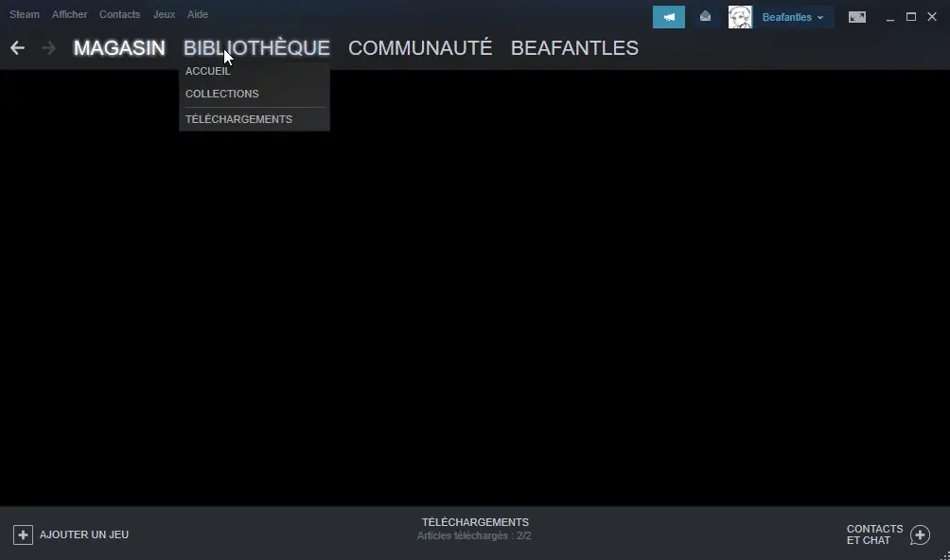Open TÉLÉCHARGEMENTS status at the bottom bar
This screenshot has width=950, height=560.
475,522
